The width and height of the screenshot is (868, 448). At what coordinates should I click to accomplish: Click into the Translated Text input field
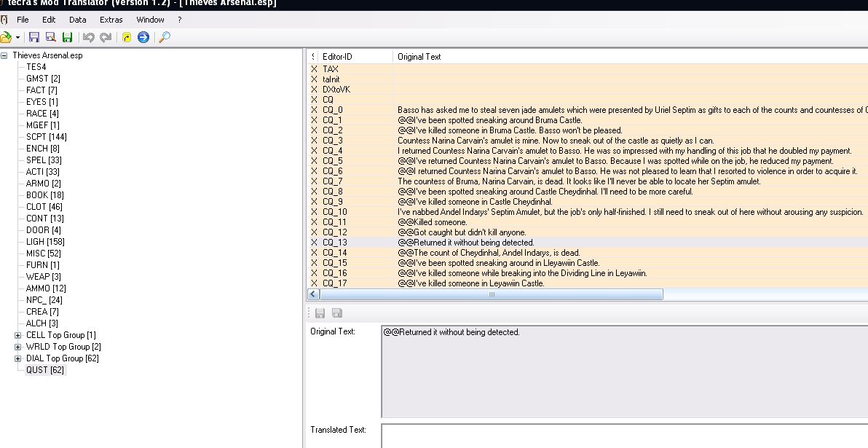point(625,436)
